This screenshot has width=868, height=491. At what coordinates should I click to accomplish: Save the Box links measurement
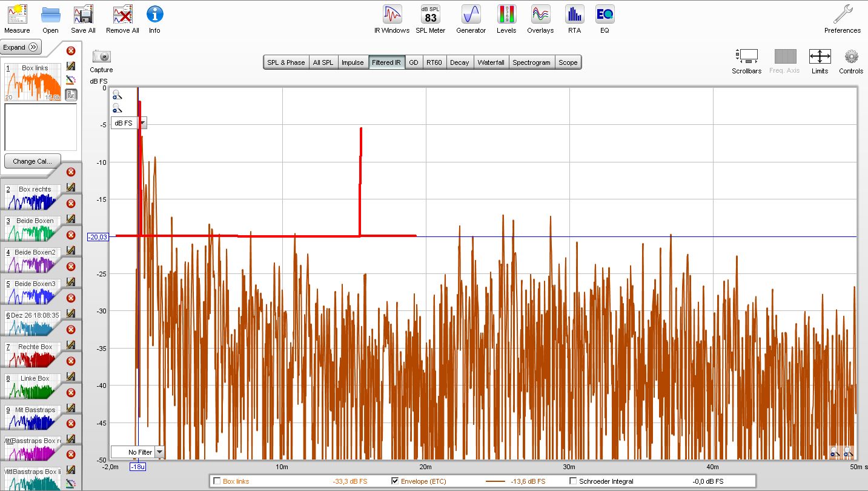(x=71, y=66)
